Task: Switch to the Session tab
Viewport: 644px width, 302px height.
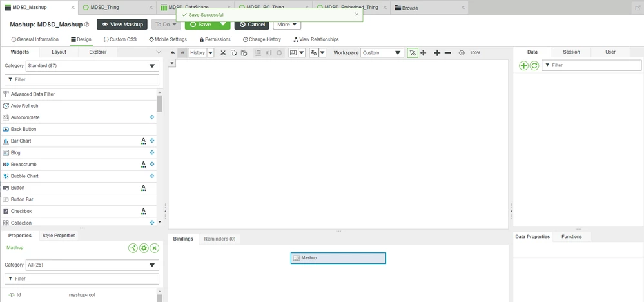Action: click(x=571, y=52)
